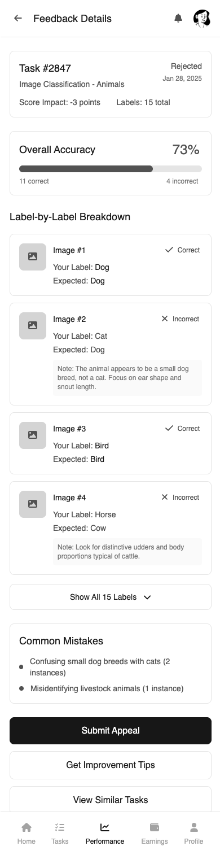Get Improvement Tips button
Viewport: 220px width, 868px height.
pos(111,765)
